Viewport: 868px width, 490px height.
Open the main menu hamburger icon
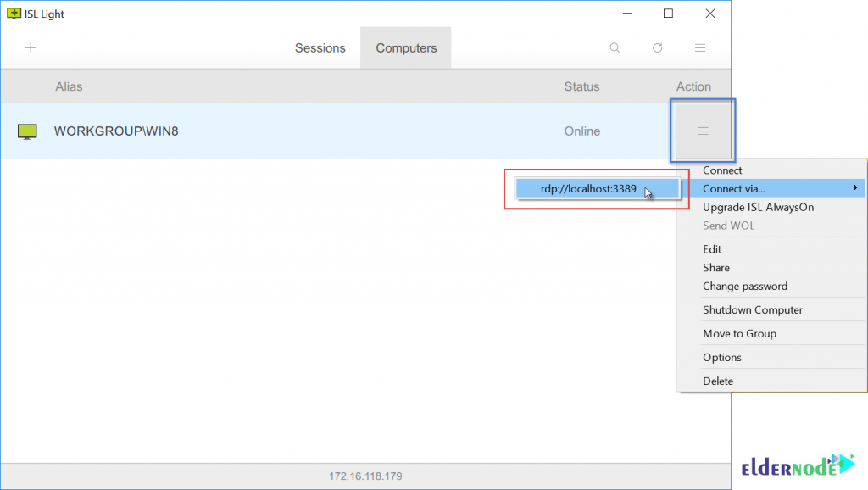click(x=700, y=47)
